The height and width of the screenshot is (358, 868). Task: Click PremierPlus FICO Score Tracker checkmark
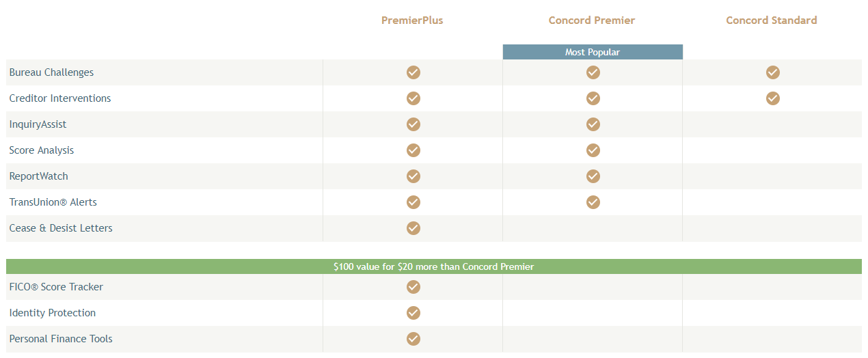(x=413, y=287)
